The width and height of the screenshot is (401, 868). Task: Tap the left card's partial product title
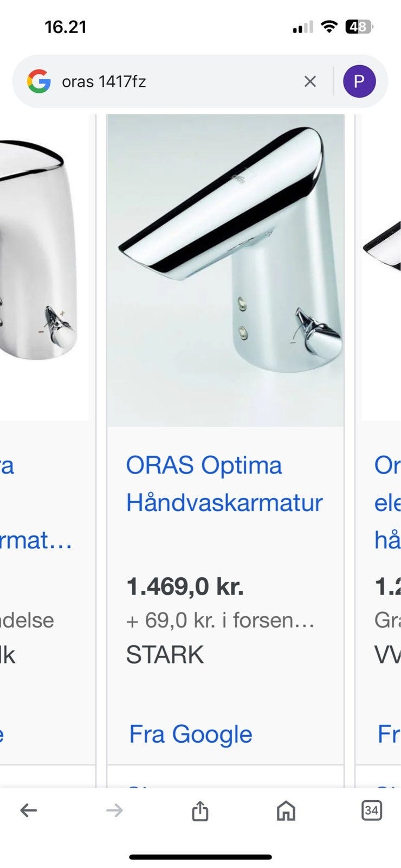[36, 502]
